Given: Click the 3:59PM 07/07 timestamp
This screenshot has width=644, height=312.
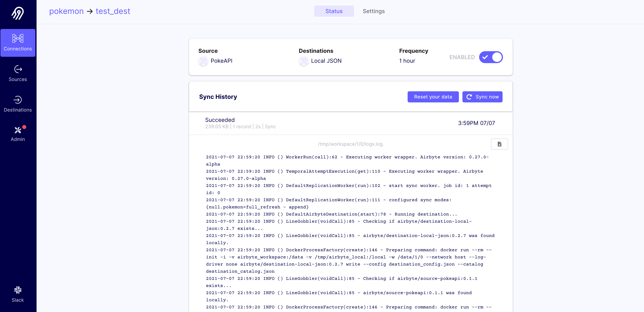Looking at the screenshot, I should [x=476, y=123].
